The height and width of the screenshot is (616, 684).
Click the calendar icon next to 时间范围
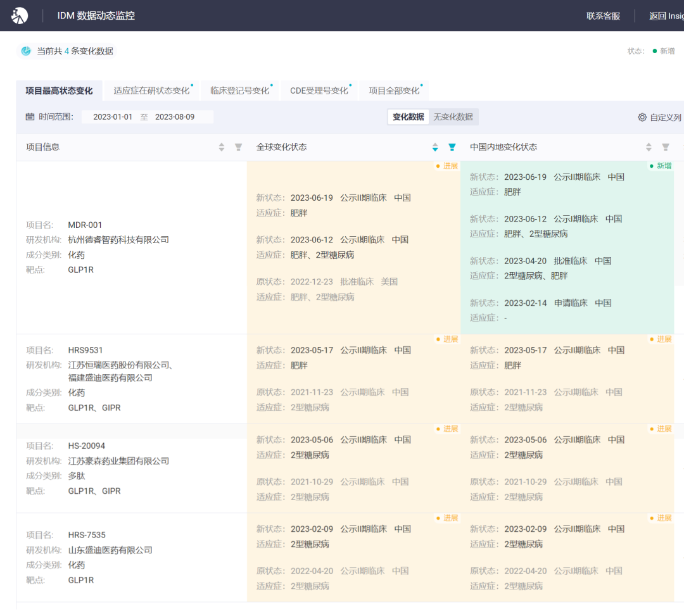[30, 117]
